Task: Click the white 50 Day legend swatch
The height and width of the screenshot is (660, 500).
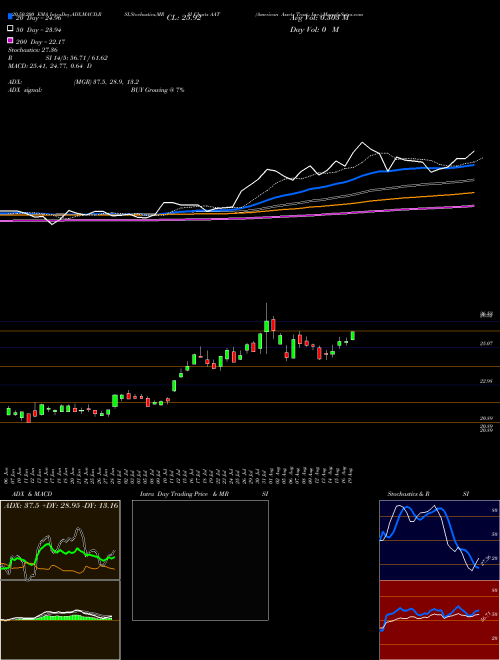Action: pyautogui.click(x=11, y=28)
